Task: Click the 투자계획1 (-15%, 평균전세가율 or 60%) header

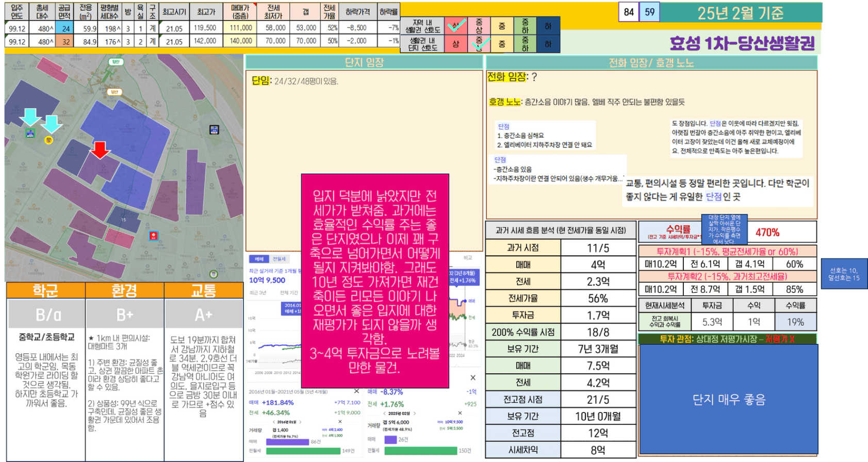Action: (x=727, y=252)
